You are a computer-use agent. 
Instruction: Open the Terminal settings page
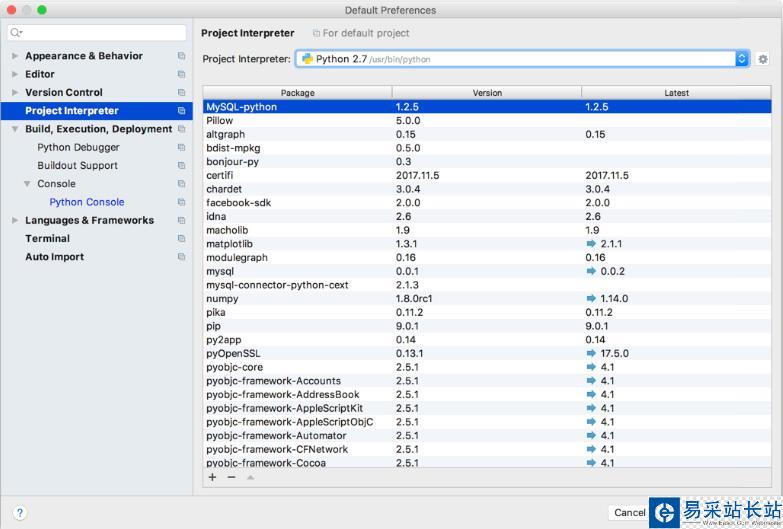click(47, 238)
